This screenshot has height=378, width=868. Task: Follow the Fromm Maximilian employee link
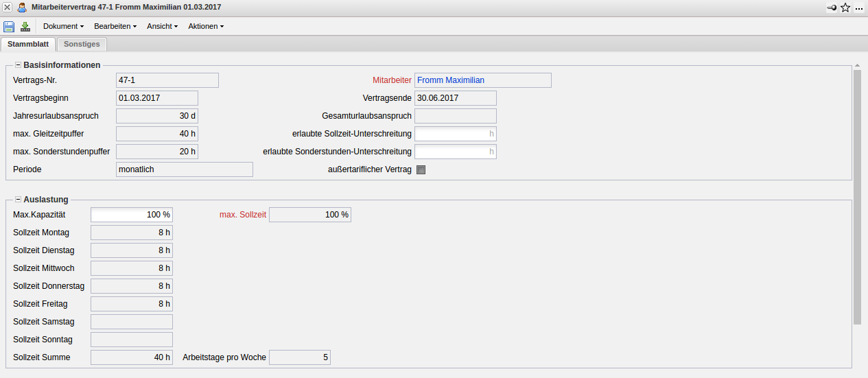(450, 80)
